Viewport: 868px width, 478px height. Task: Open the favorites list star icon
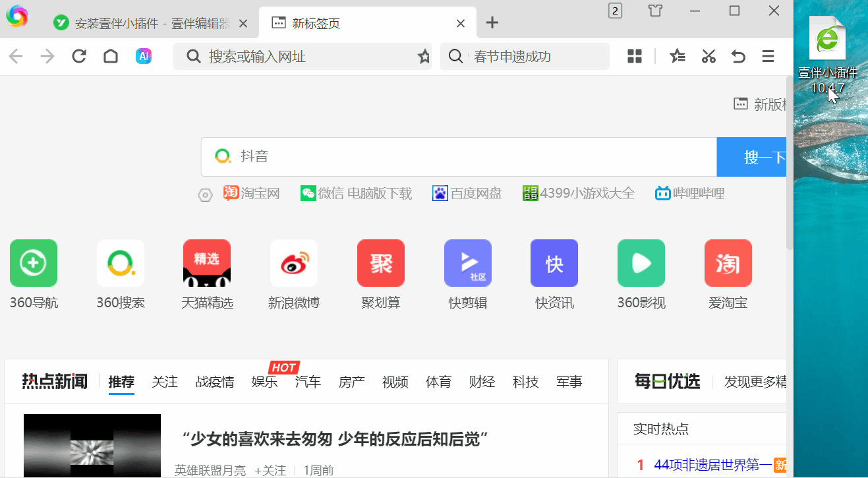(x=678, y=56)
